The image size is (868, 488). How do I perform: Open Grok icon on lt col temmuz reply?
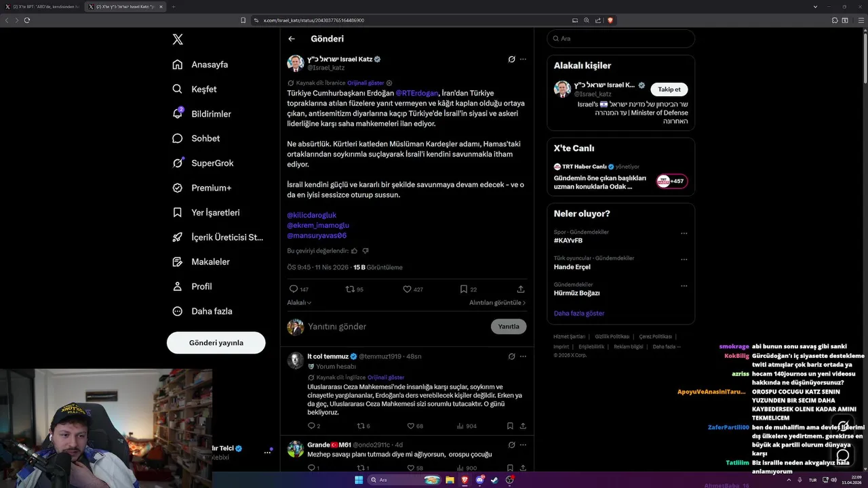pos(512,356)
